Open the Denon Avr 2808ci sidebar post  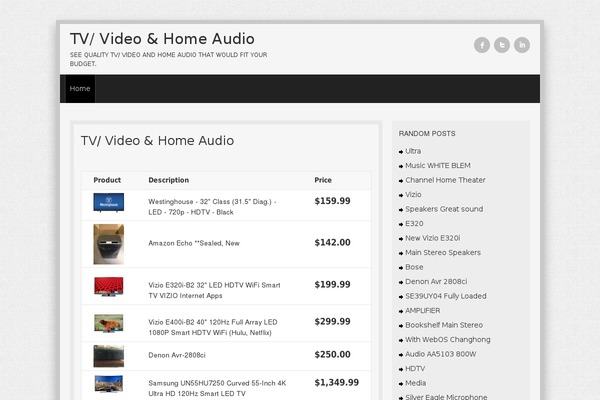point(436,282)
